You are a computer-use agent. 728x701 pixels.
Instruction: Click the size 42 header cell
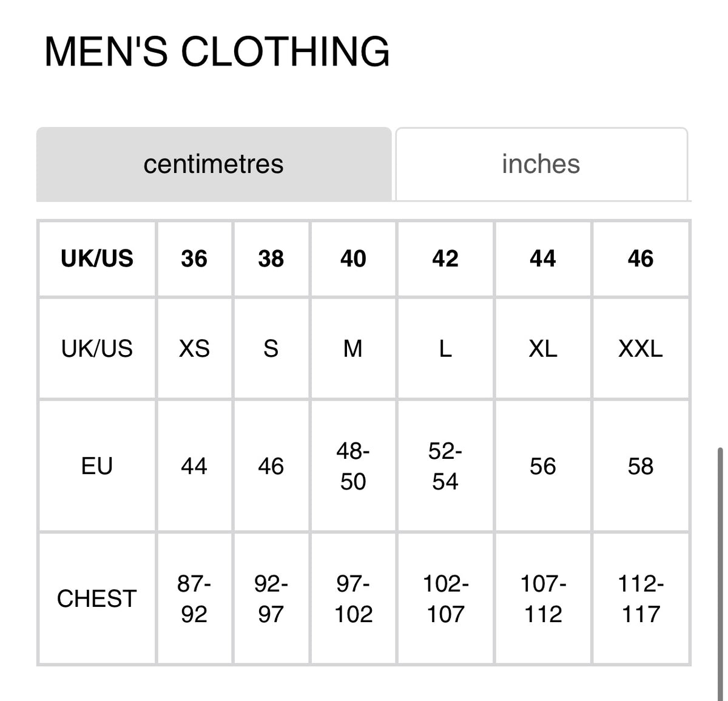pyautogui.click(x=445, y=259)
